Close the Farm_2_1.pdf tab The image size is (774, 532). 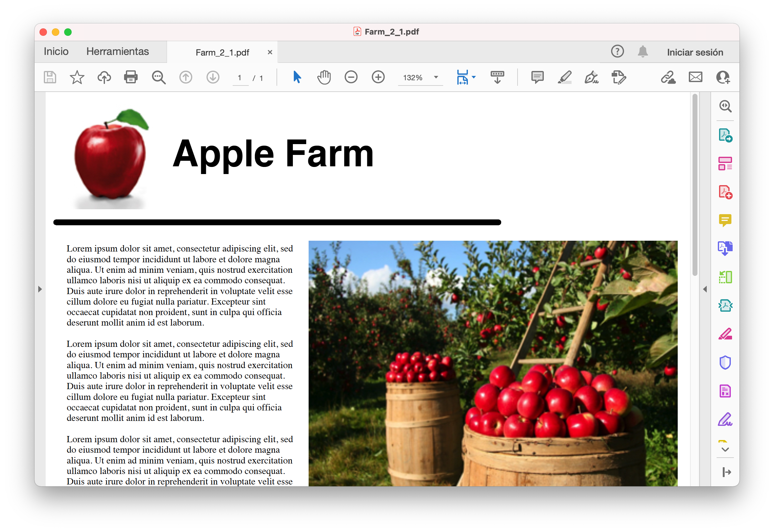[x=270, y=52]
